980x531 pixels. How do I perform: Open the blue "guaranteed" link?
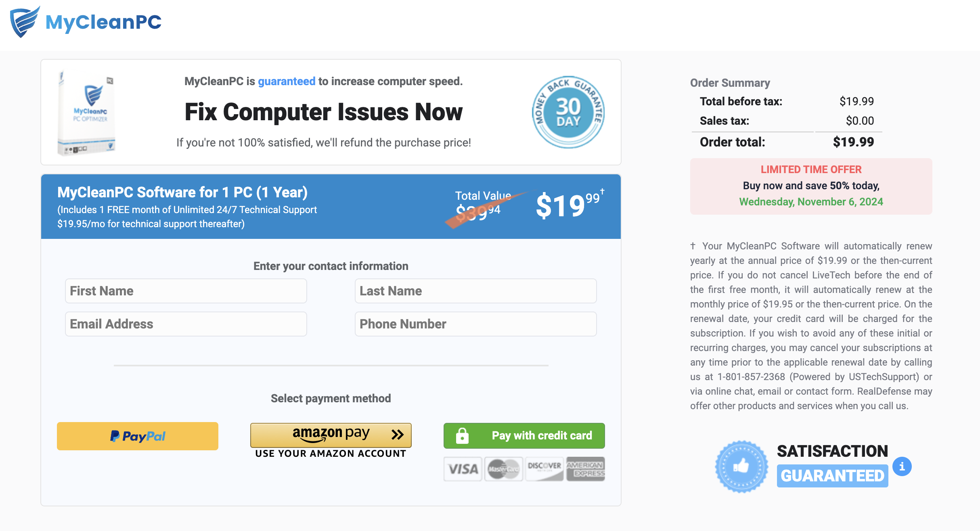click(x=287, y=82)
